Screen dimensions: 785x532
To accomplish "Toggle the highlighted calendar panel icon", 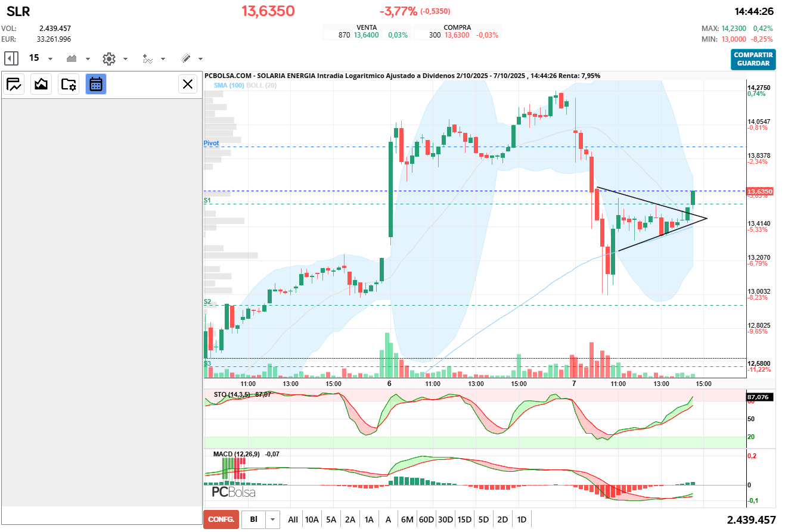I will pos(95,84).
